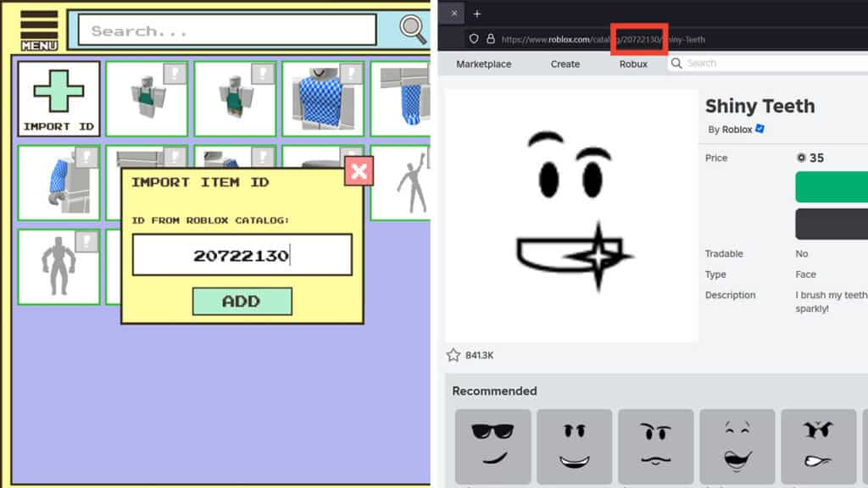Click the ID input showing 20722130

tap(242, 254)
